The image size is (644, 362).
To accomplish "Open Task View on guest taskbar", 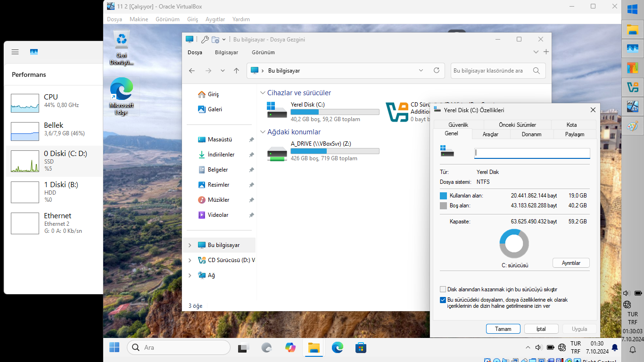I will point(243,347).
